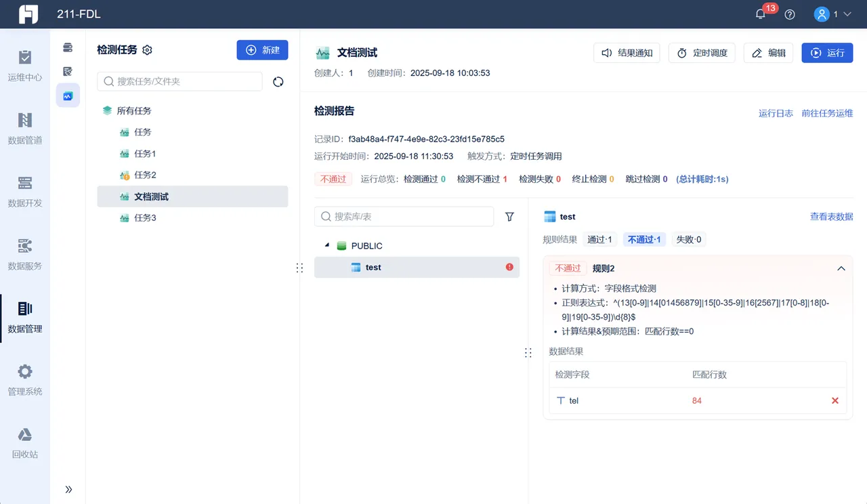This screenshot has width=867, height=504.
Task: Open the 查看表数据 link
Action: tap(832, 217)
